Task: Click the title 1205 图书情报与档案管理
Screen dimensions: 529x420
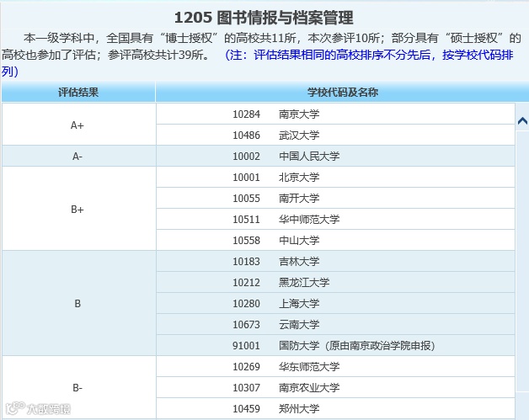Action: coord(264,18)
